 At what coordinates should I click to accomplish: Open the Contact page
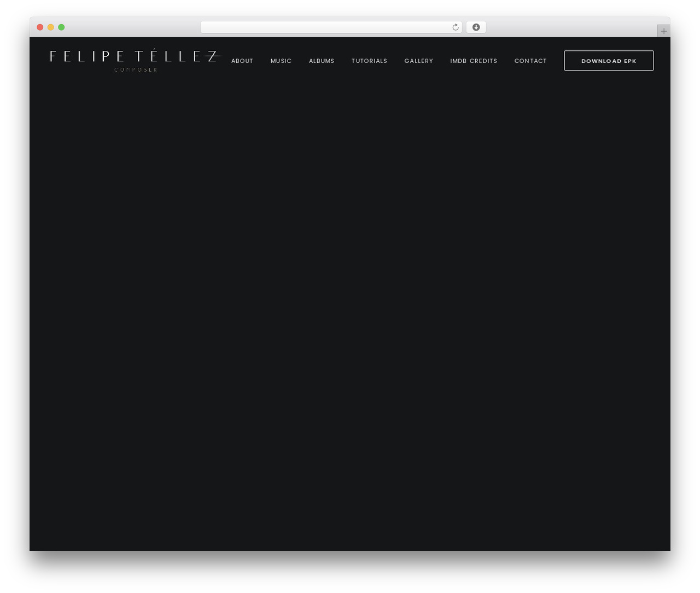tap(530, 61)
